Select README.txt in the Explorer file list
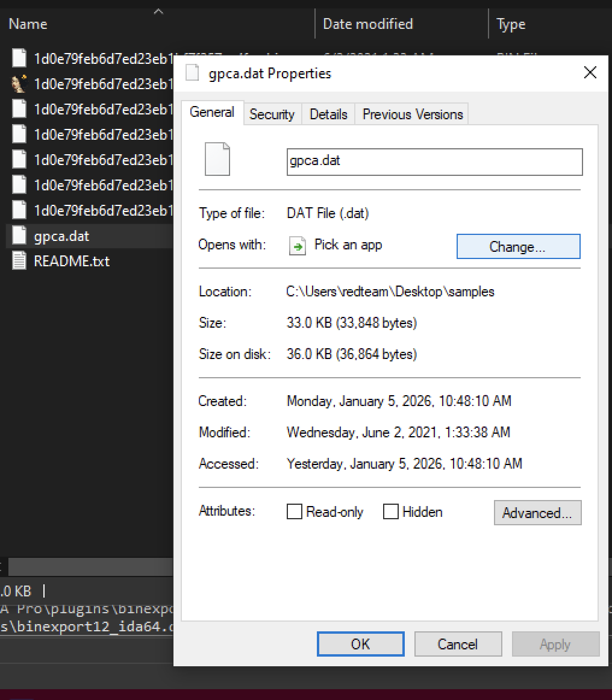 click(x=72, y=261)
